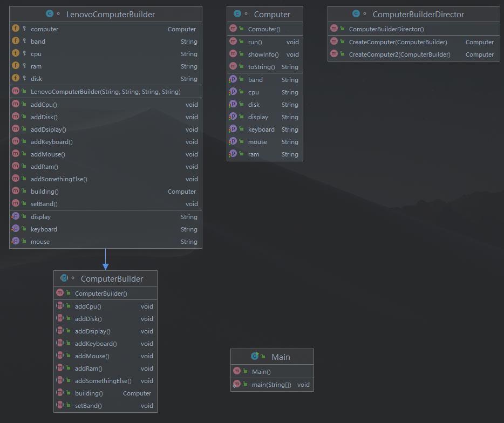Select the Computer class title
504x423 pixels.
coord(272,15)
